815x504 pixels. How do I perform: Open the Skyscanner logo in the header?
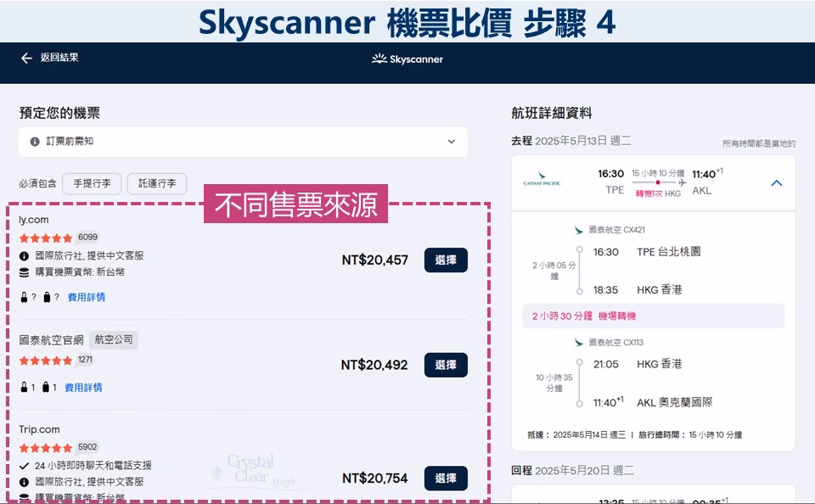point(407,59)
